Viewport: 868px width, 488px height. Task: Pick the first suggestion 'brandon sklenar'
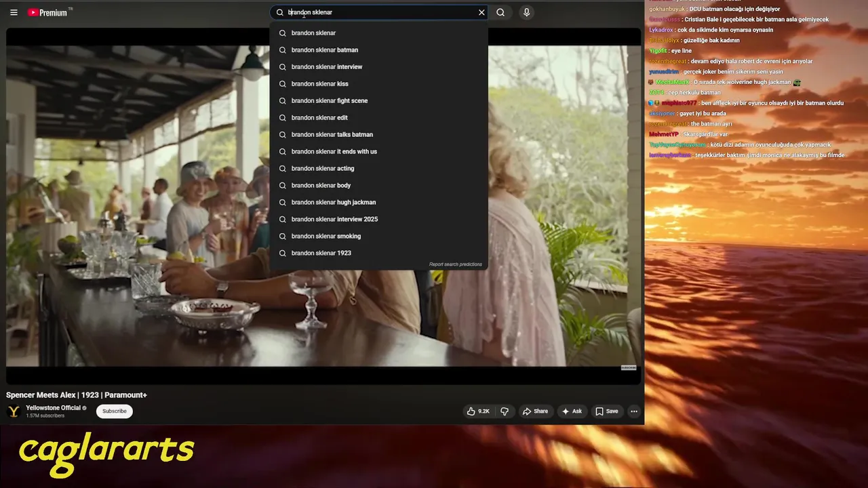(x=378, y=33)
